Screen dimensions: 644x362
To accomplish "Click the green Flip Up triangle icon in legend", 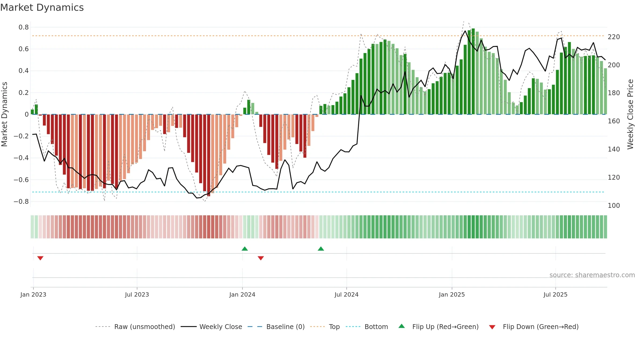I will (x=402, y=326).
